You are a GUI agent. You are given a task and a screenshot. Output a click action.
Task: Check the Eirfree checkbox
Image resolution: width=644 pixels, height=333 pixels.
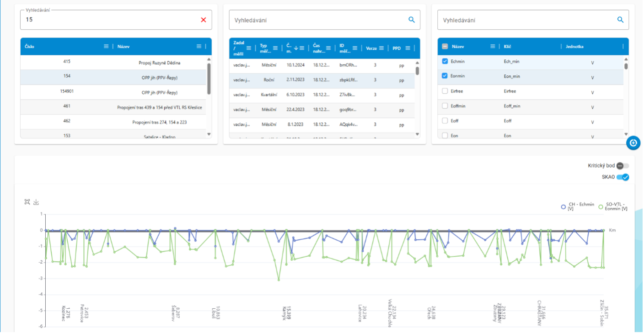[x=445, y=91]
